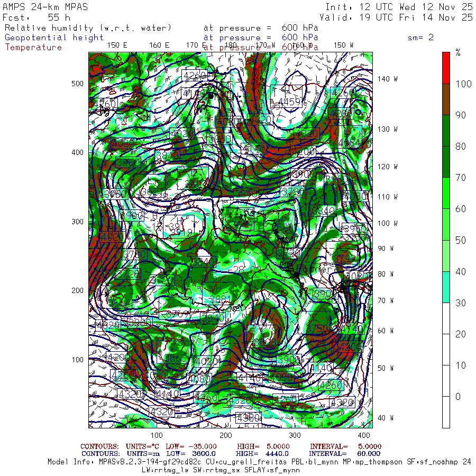Click the bright green 60-70 legend segment
Image resolution: width=476 pixels, height=476 pixels.
(446, 193)
